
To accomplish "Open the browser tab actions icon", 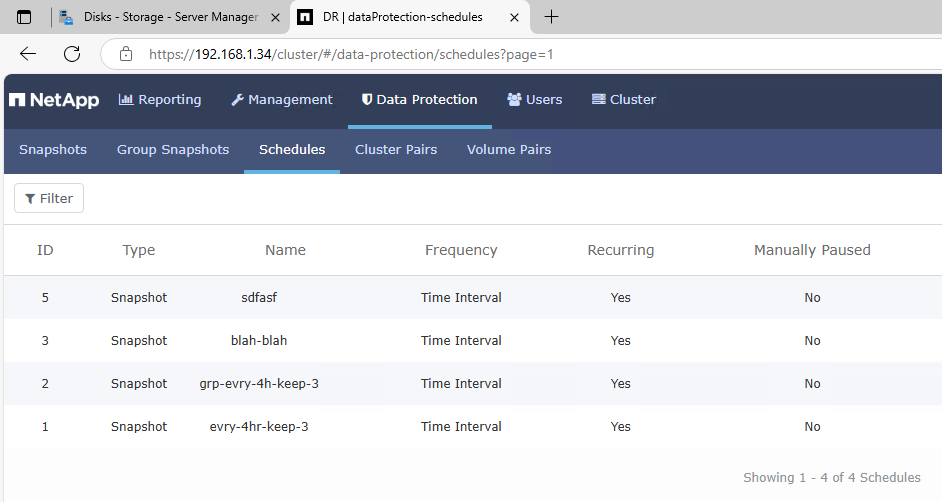I will pyautogui.click(x=24, y=17).
